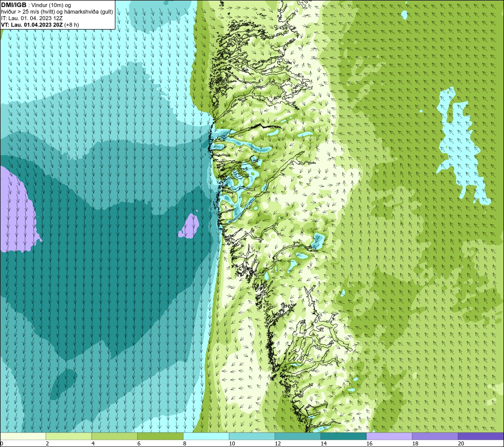Click the 'VT: Lau. 01.04.2023 20Z' valid time

[32, 25]
